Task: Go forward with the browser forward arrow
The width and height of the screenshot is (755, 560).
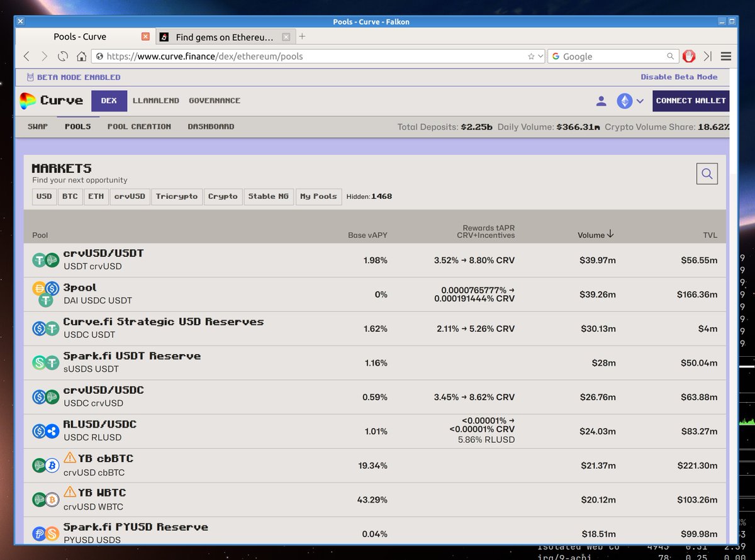Action: coord(44,56)
